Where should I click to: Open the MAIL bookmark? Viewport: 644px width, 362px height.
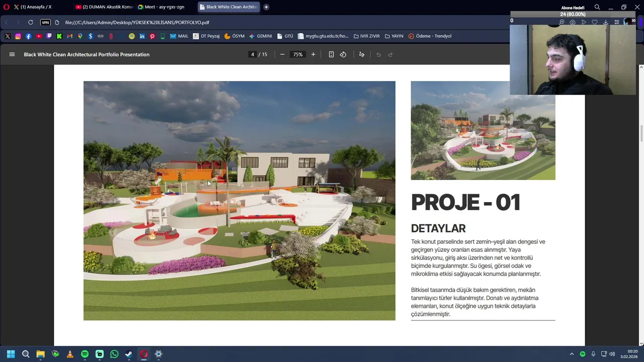point(179,36)
